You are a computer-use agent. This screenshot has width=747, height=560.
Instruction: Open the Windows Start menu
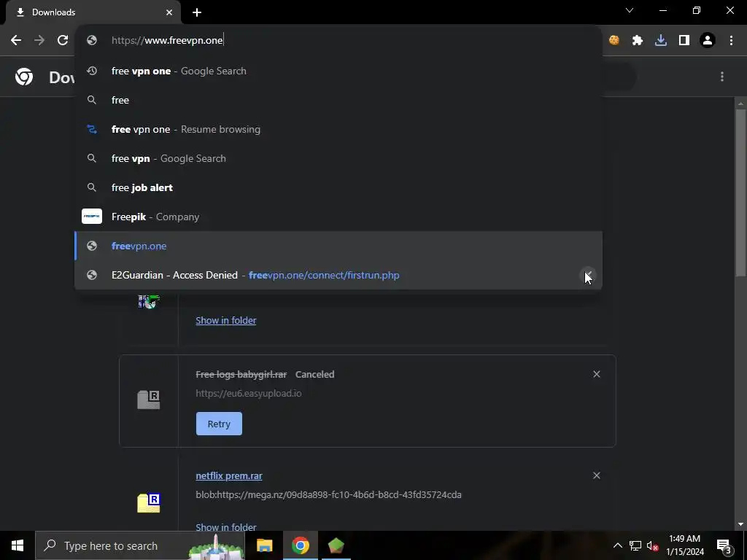pos(18,545)
